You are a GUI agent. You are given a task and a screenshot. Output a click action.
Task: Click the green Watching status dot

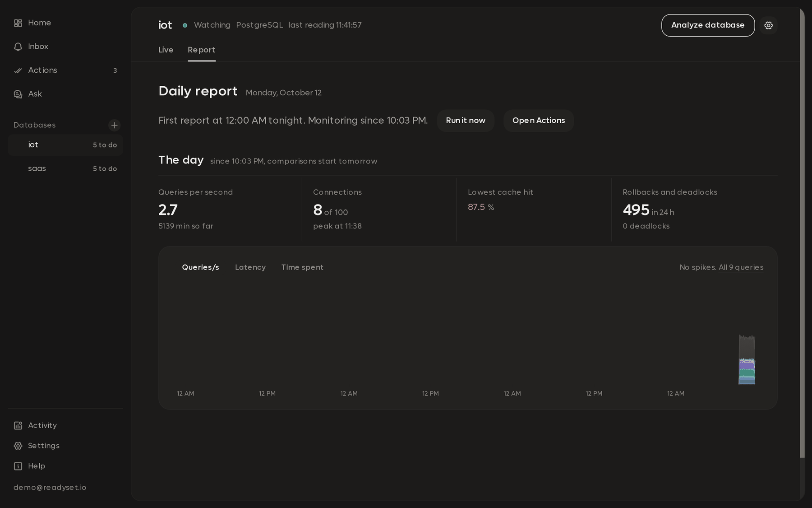pos(185,25)
